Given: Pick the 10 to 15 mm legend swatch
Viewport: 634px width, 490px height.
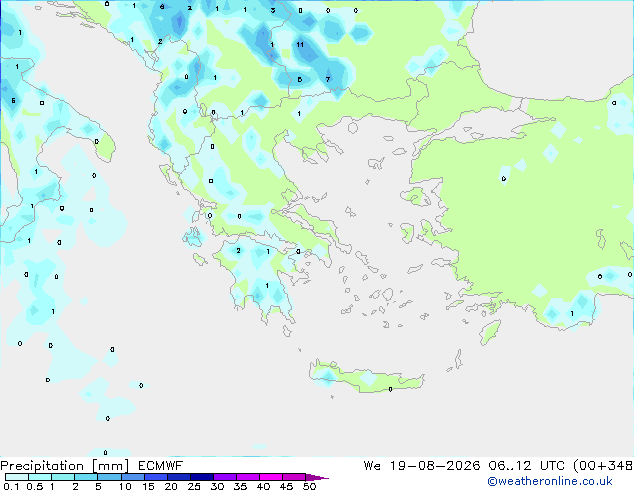Looking at the screenshot, I should [133, 477].
